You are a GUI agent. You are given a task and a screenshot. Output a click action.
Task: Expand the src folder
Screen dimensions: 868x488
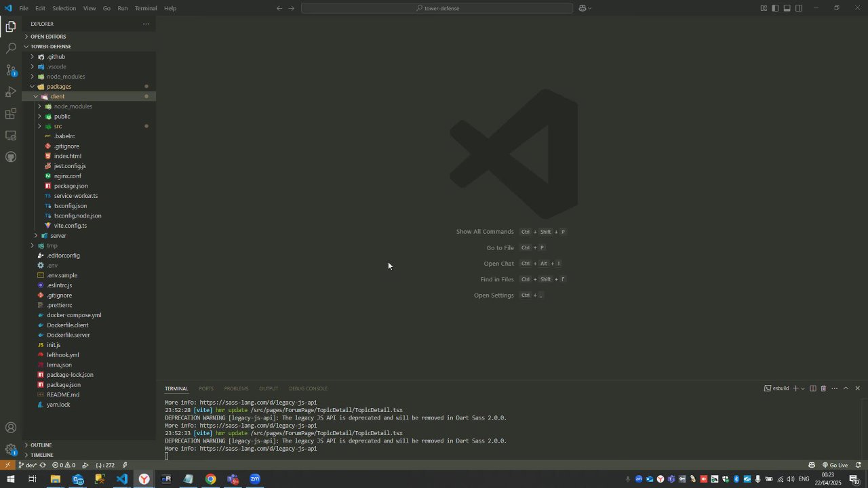[89, 126]
